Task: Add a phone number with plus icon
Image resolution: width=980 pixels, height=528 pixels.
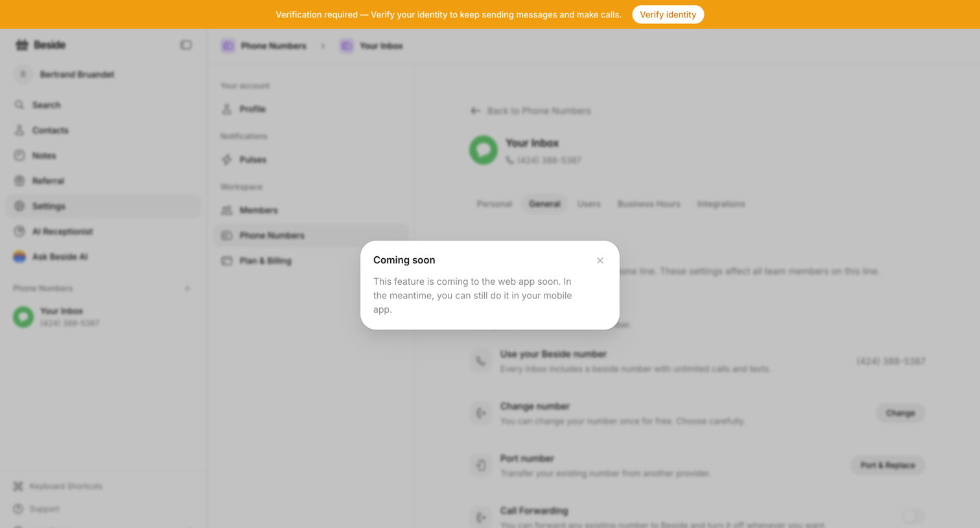Action: pyautogui.click(x=187, y=288)
